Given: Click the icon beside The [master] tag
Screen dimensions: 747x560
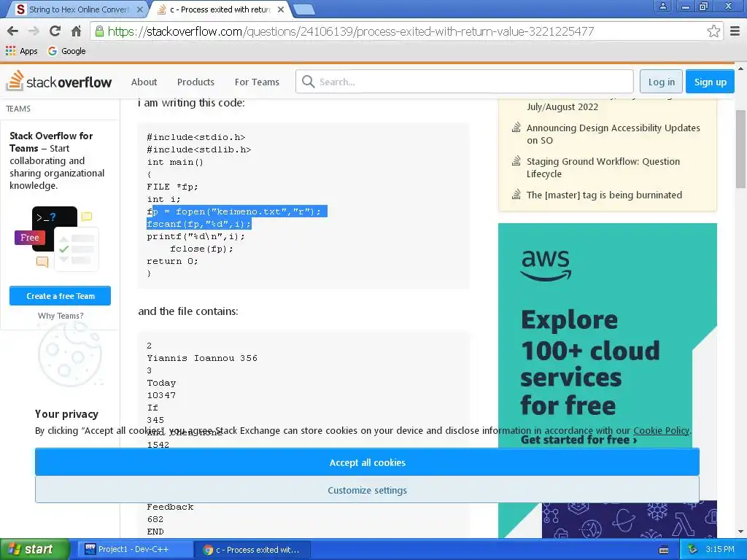Looking at the screenshot, I should pos(516,194).
